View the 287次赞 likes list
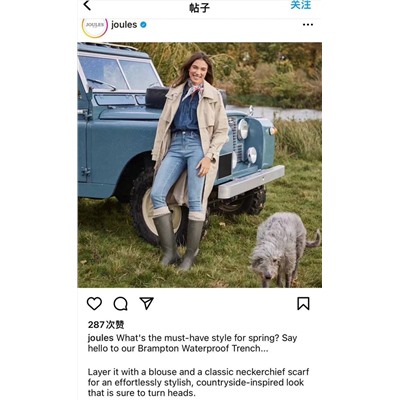This screenshot has width=400, height=400. click(x=106, y=325)
